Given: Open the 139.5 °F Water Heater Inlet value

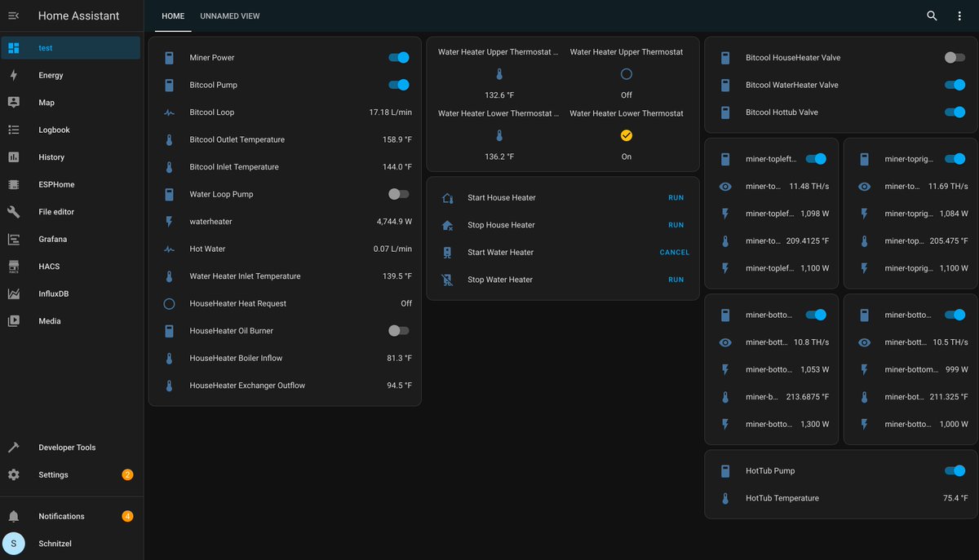Looking at the screenshot, I should coord(397,276).
